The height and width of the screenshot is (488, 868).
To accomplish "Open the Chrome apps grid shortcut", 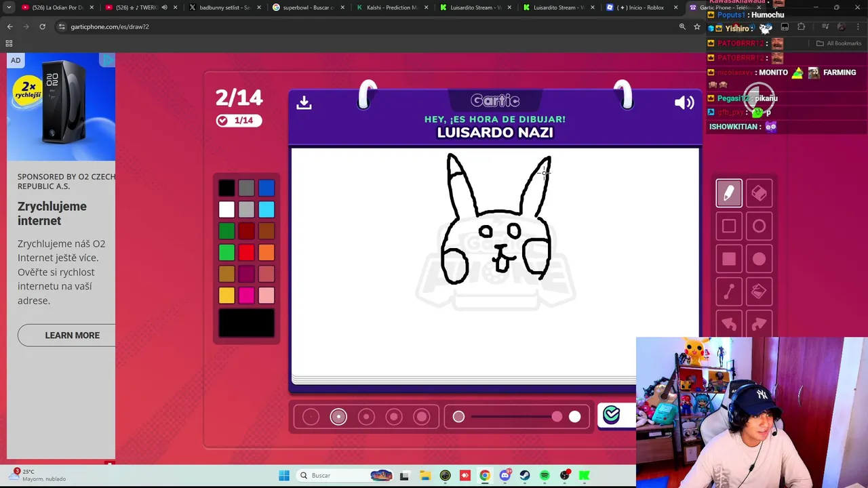I will point(9,43).
